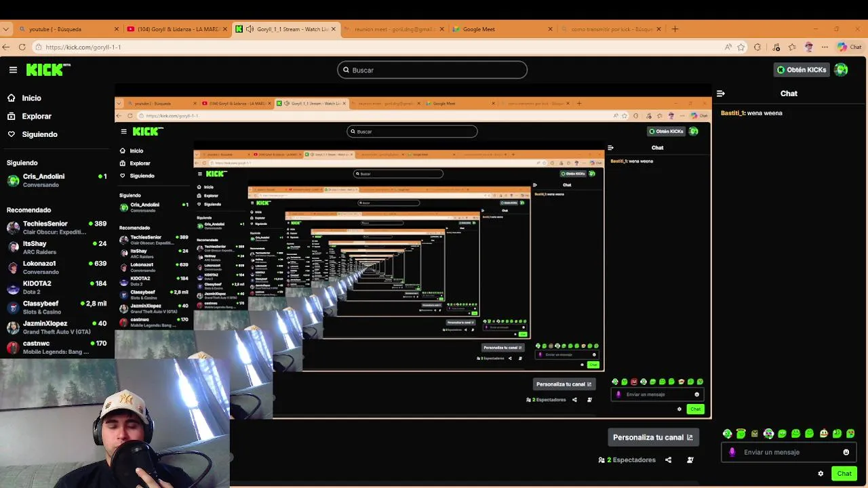
Task: Open the emoji picker in the message box
Action: 846,452
